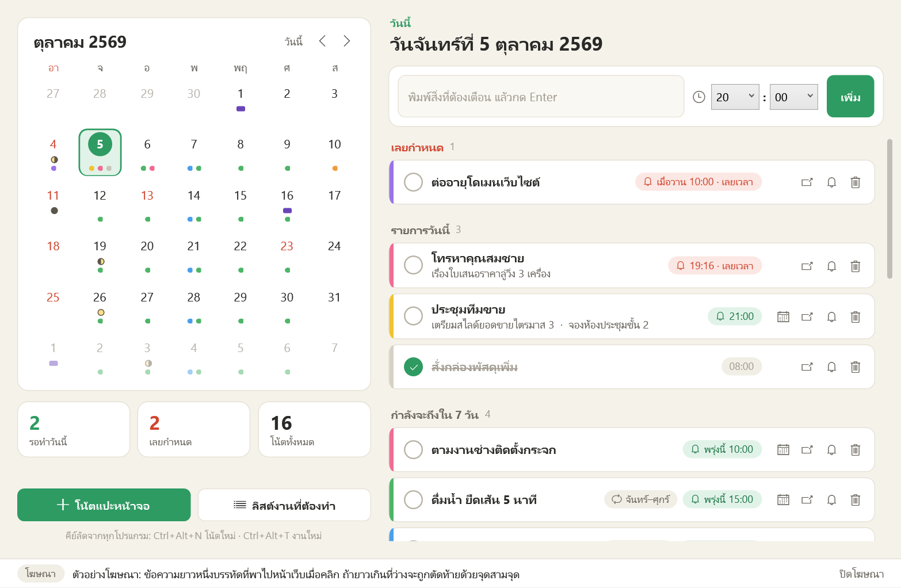
Task: Click bell icon on ดื่มน้ำ ยืดเส้น 5 นาที row
Action: 831,499
